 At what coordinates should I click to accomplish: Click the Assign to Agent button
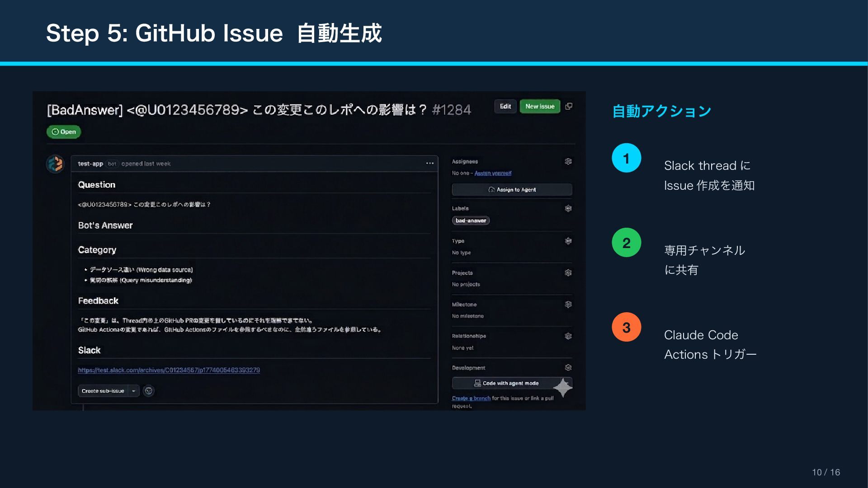pos(512,190)
